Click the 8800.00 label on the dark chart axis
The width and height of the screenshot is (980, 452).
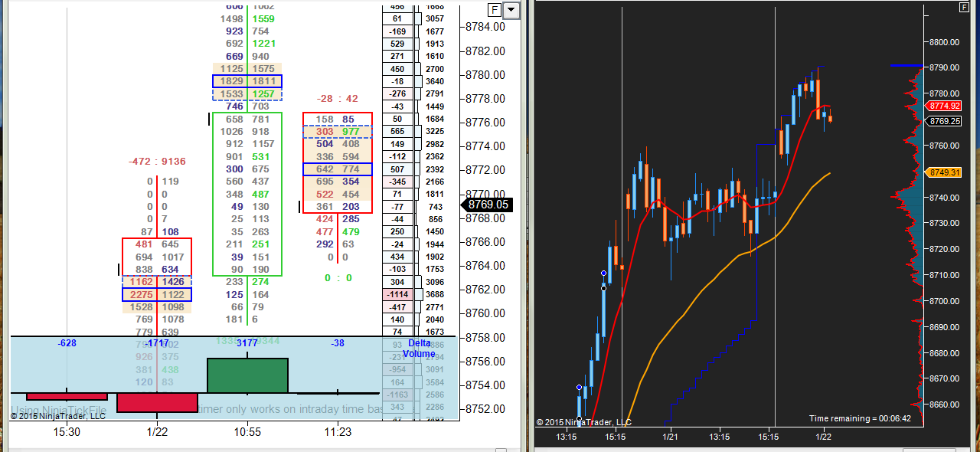(x=946, y=42)
